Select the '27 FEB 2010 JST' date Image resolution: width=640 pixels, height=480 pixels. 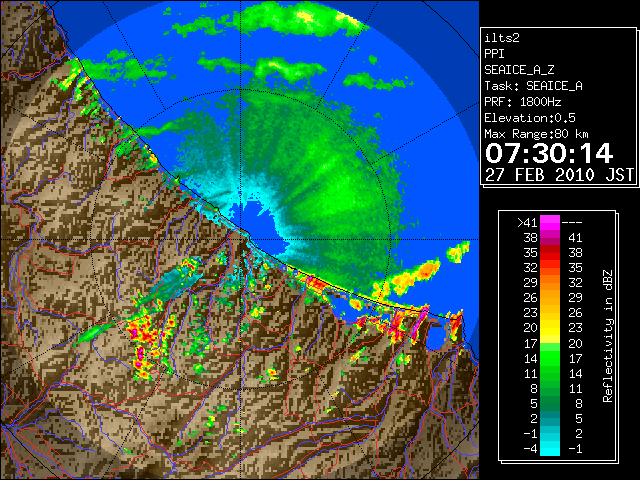point(559,175)
